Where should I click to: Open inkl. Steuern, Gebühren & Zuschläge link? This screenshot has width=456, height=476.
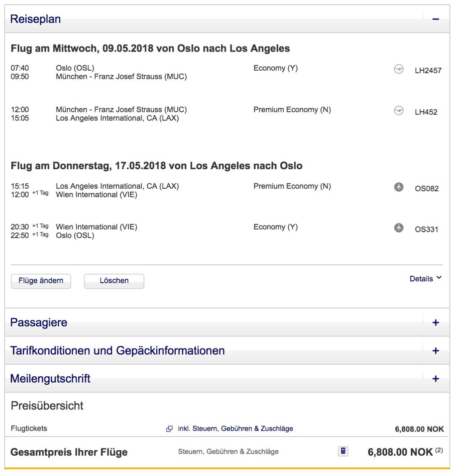pyautogui.click(x=235, y=428)
